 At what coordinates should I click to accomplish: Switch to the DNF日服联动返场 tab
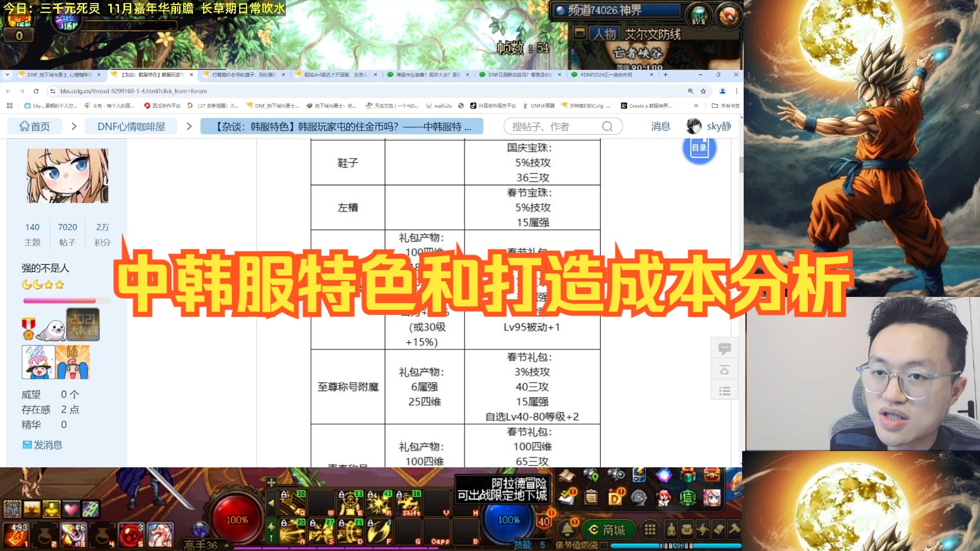(x=521, y=74)
